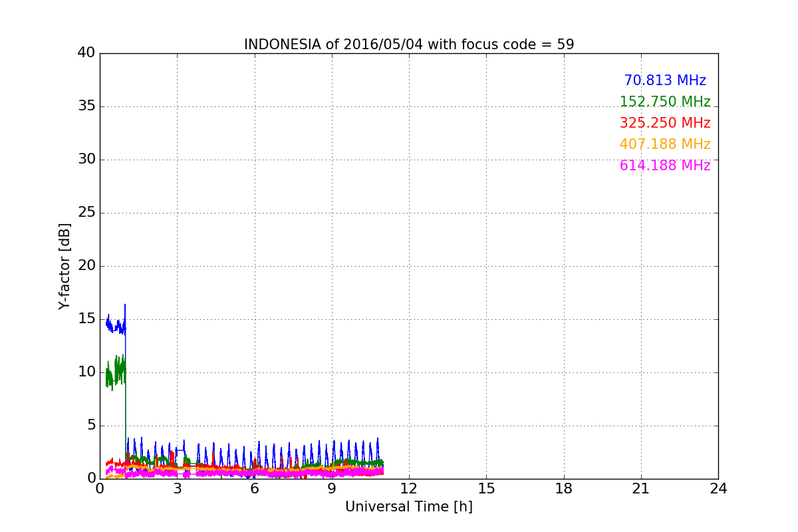Pick the orange 407.188 MHz legend entry

664,144
